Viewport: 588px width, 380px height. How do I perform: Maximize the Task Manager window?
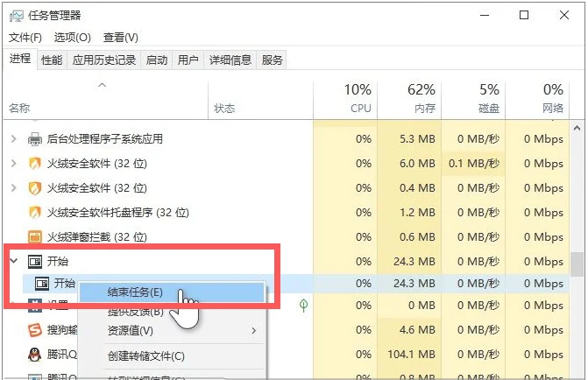point(524,16)
